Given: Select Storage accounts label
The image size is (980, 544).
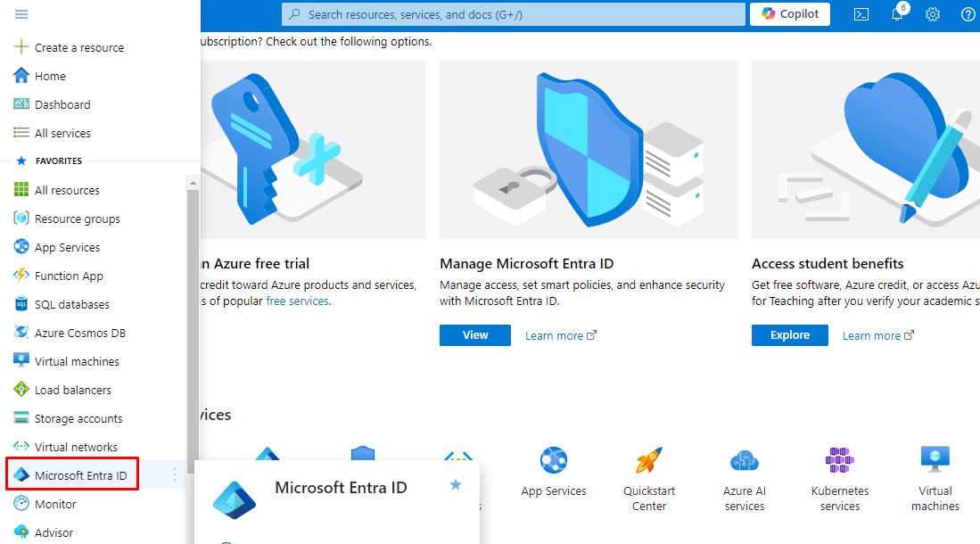Looking at the screenshot, I should coord(78,418).
